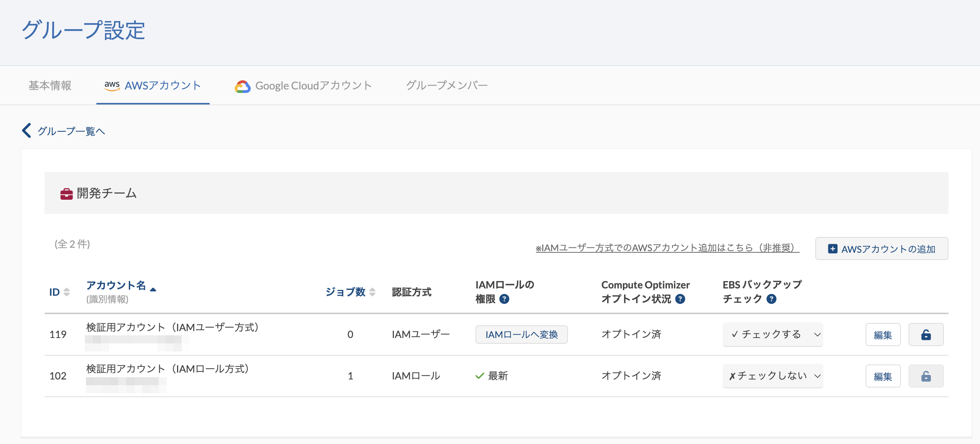Click the 最新 status text

498,376
